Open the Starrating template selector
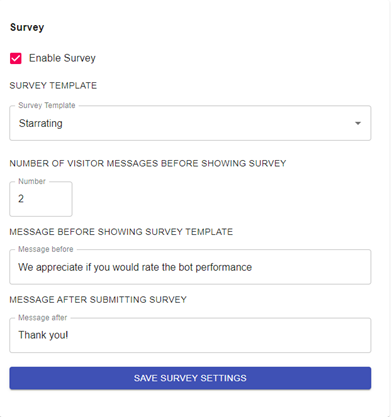This screenshot has height=417, width=392. click(190, 123)
